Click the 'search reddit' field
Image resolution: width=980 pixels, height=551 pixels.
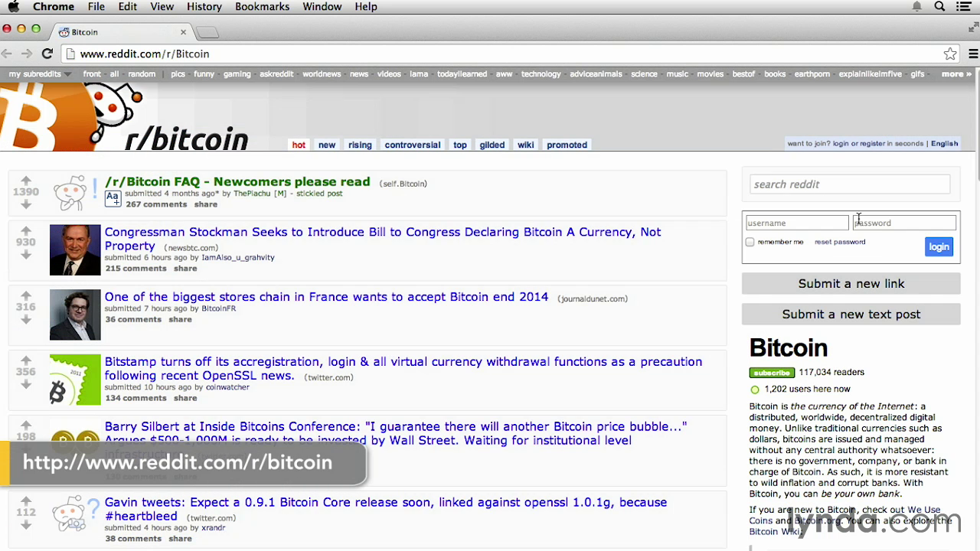[x=850, y=184]
